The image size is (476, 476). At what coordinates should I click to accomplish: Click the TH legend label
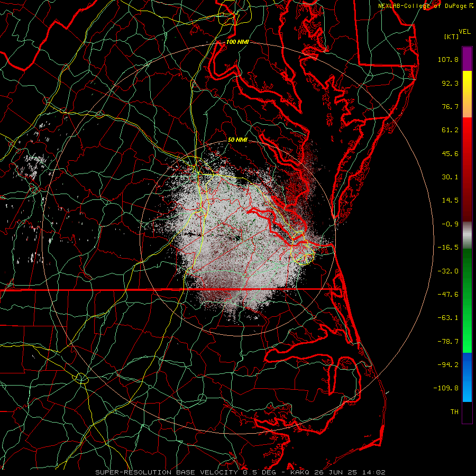click(x=454, y=412)
